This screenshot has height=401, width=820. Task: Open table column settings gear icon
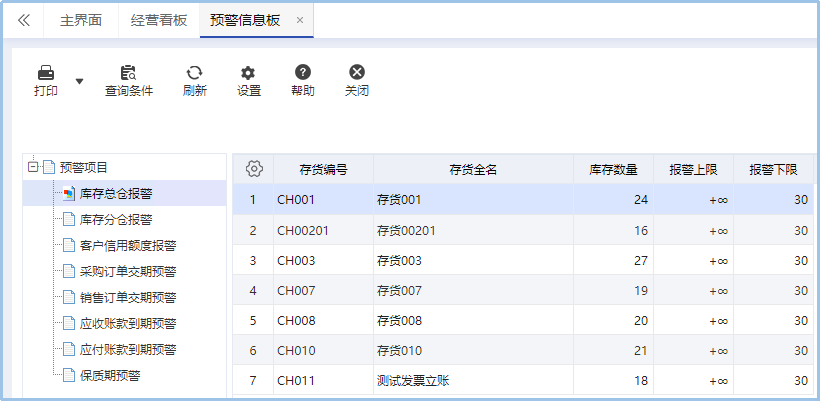coord(254,168)
